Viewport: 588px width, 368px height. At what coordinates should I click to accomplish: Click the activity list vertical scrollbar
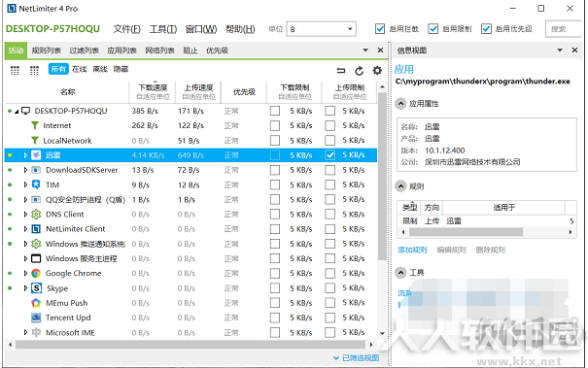[382, 176]
